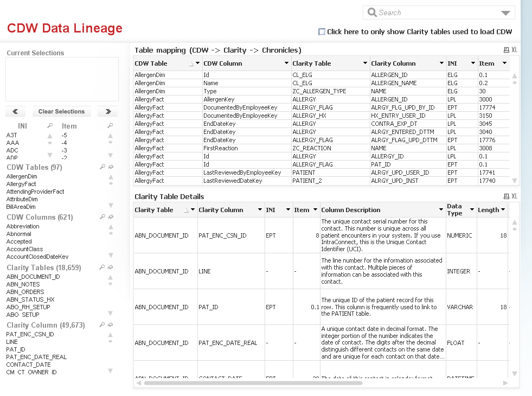The image size is (532, 396).
Task: Open Clarity Column dropdown in Clarity Table Details
Action: (260, 210)
